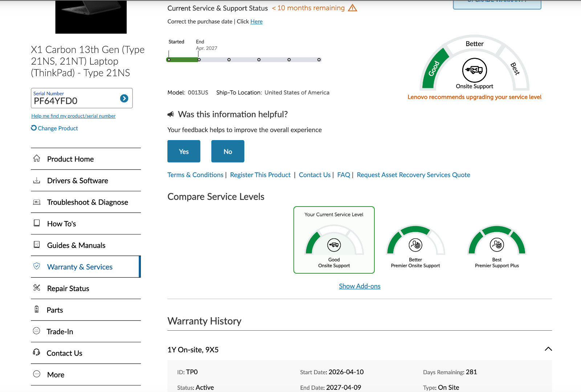Click the Better Premier Onsite Support icon
Screen dimensions: 581x392
pyautogui.click(x=415, y=245)
